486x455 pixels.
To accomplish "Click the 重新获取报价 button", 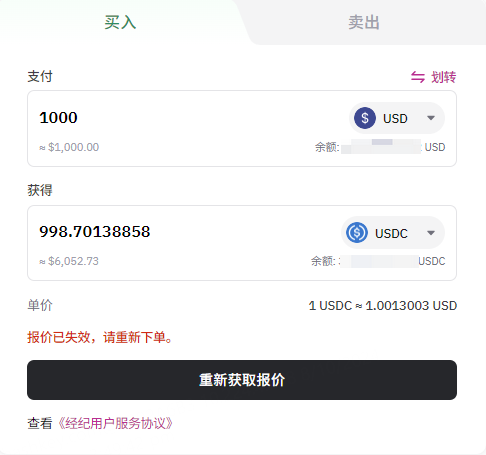I will coord(242,380).
